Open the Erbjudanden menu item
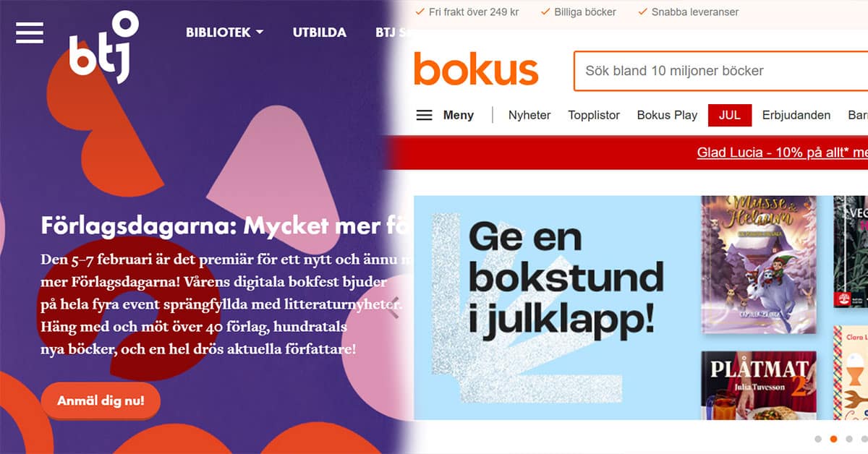 point(796,115)
